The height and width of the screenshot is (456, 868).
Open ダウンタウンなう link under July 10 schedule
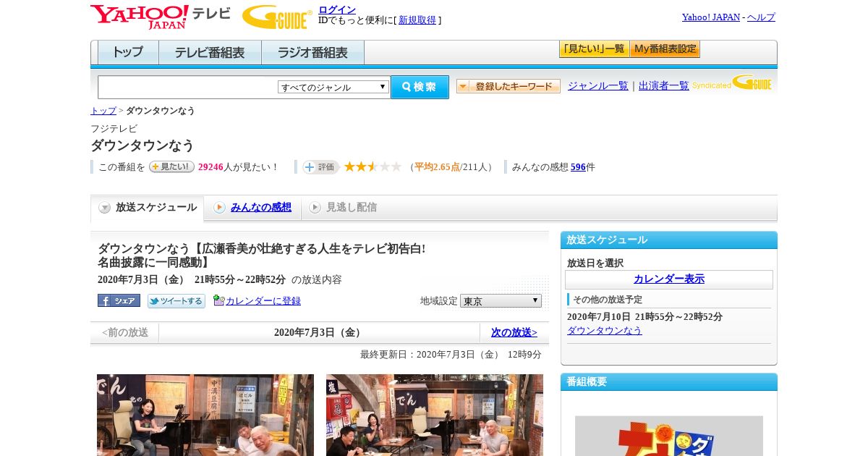click(x=605, y=331)
